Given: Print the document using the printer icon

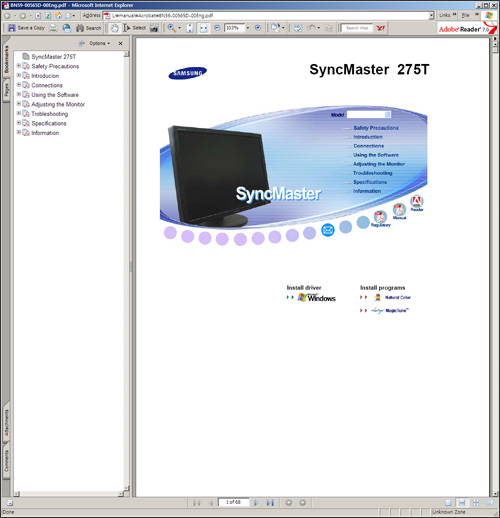Looking at the screenshot, I should coord(53,28).
